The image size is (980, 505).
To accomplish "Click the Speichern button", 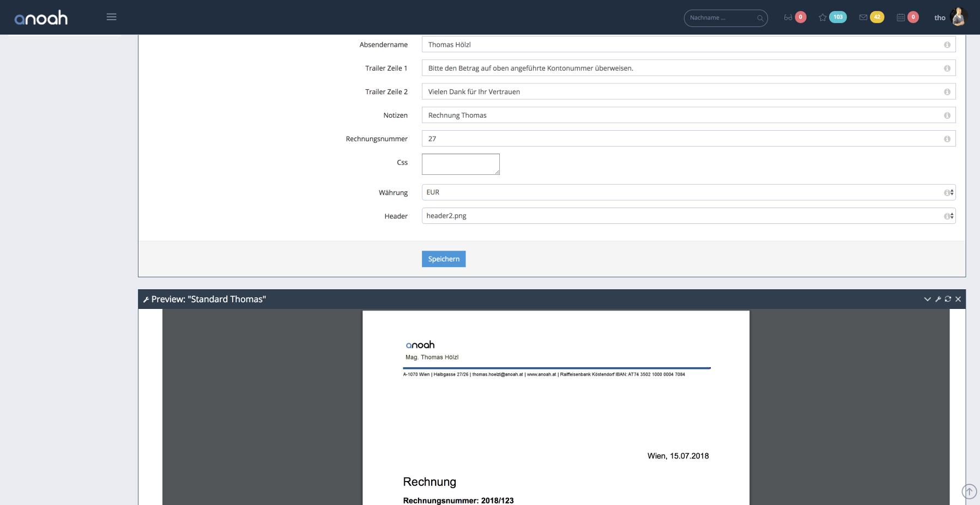I will (x=443, y=259).
